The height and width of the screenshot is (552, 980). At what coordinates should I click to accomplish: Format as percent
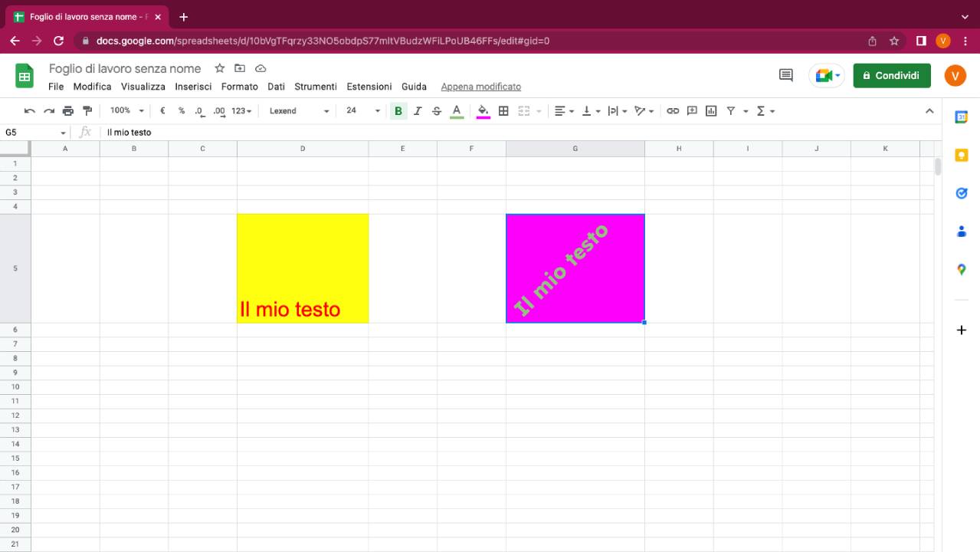[x=182, y=111]
